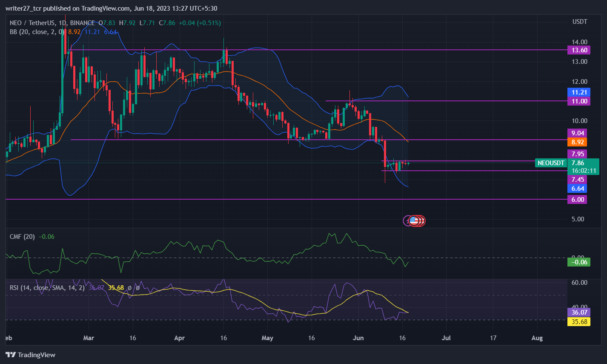Screen dimensions: 607x364
Task: Click the Mar date label on time axis
Action: coord(89,338)
